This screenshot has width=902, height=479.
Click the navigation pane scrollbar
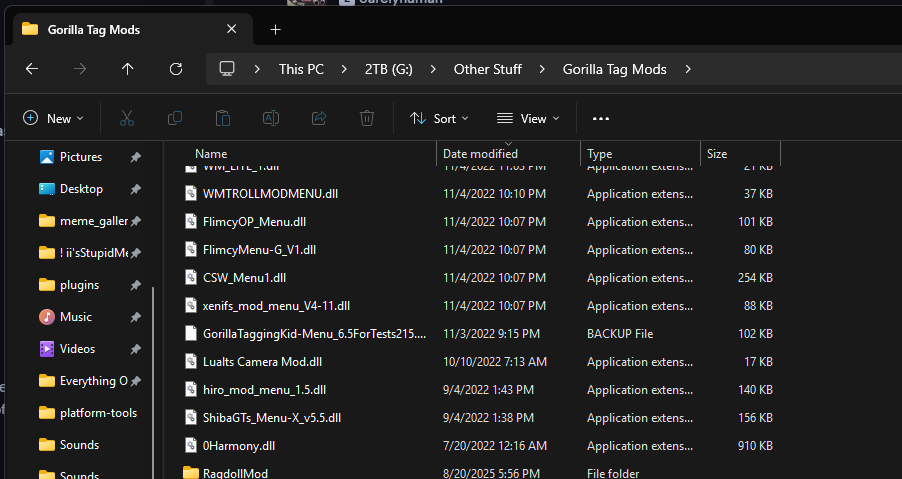click(x=153, y=382)
